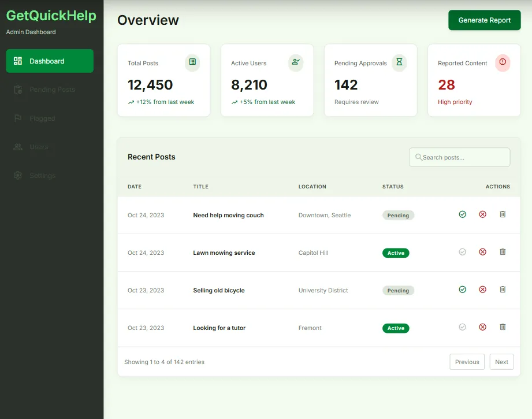Click approve icon for 'Looking for a tutor'

[463, 327]
